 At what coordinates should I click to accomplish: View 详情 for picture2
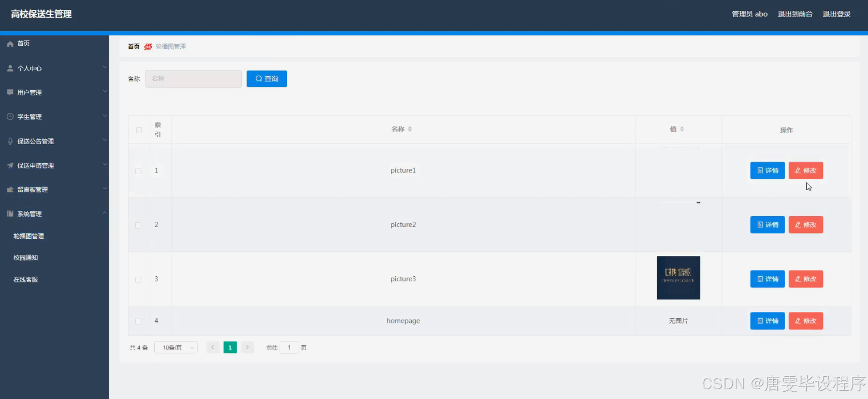[x=768, y=225]
